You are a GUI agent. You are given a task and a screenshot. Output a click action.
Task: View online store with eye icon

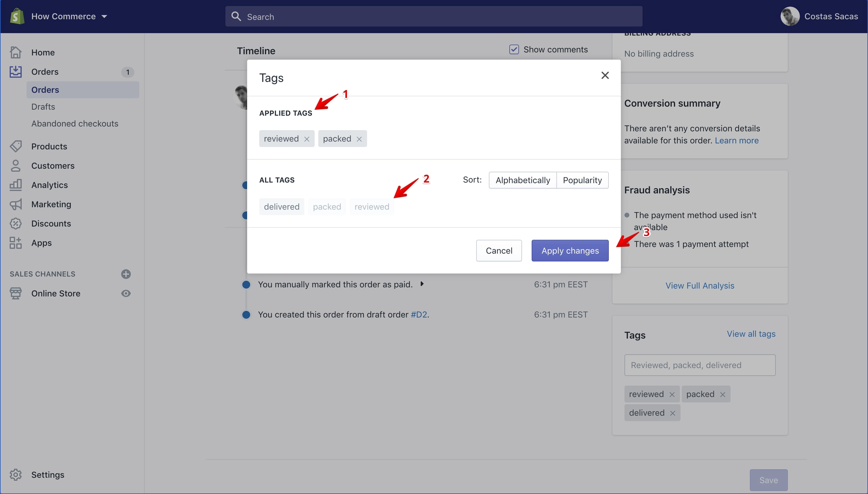pos(126,293)
